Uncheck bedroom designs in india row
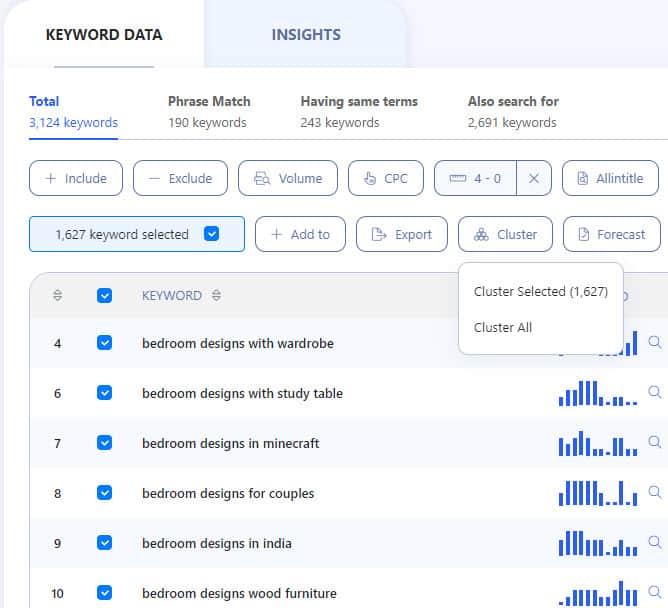668x608 pixels. pyautogui.click(x=104, y=543)
